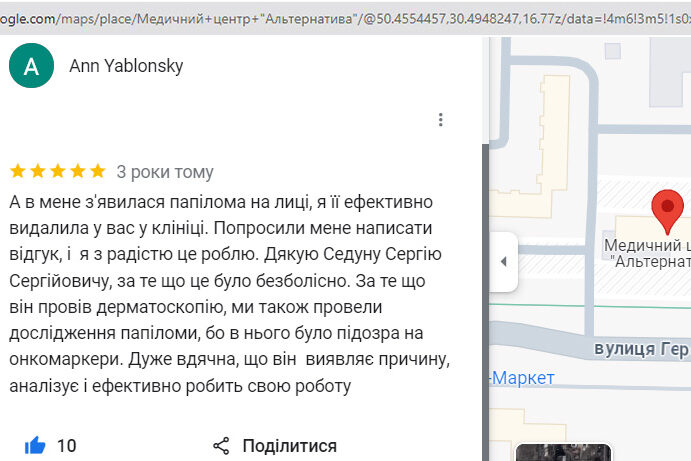Collapse the side panel with arrow handle
The image size is (691, 461).
503,261
